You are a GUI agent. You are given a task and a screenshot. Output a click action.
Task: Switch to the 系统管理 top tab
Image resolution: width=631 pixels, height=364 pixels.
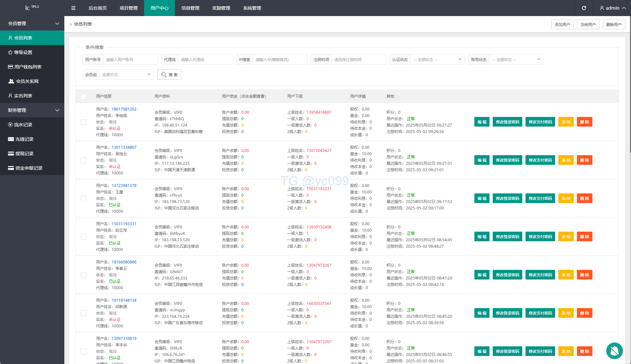click(x=252, y=8)
